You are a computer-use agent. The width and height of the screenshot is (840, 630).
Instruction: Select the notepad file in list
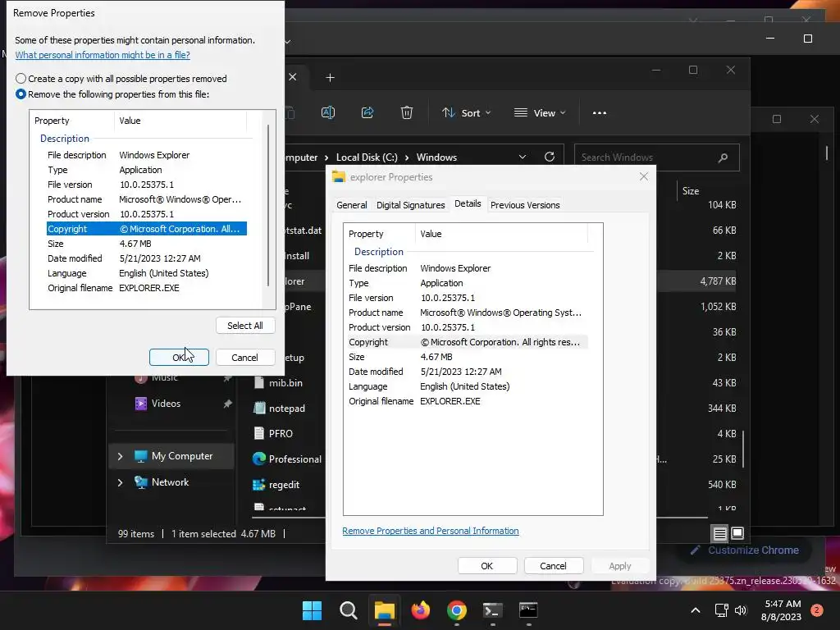[x=286, y=409]
